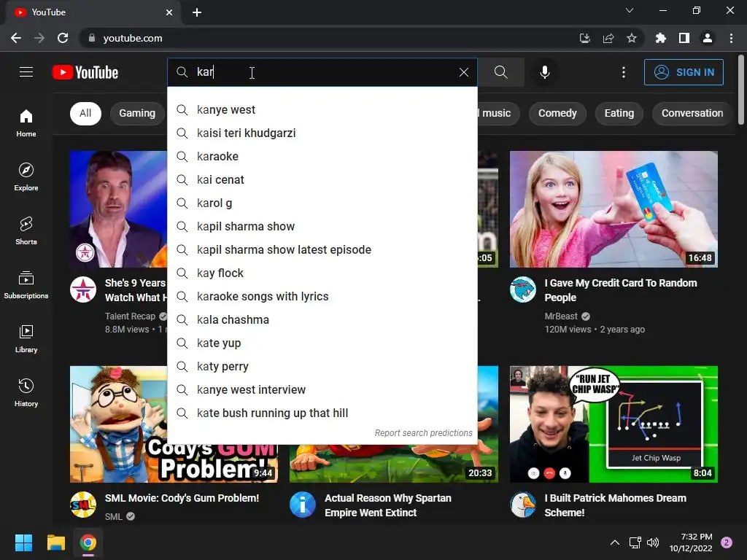Open YouTube settings three-dot menu

[623, 72]
